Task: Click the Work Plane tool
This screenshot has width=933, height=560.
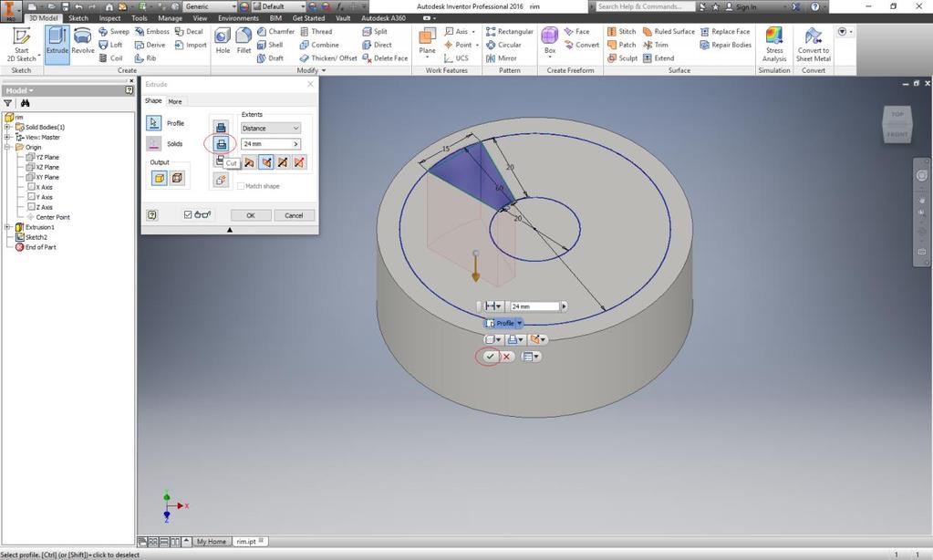Action: click(427, 43)
